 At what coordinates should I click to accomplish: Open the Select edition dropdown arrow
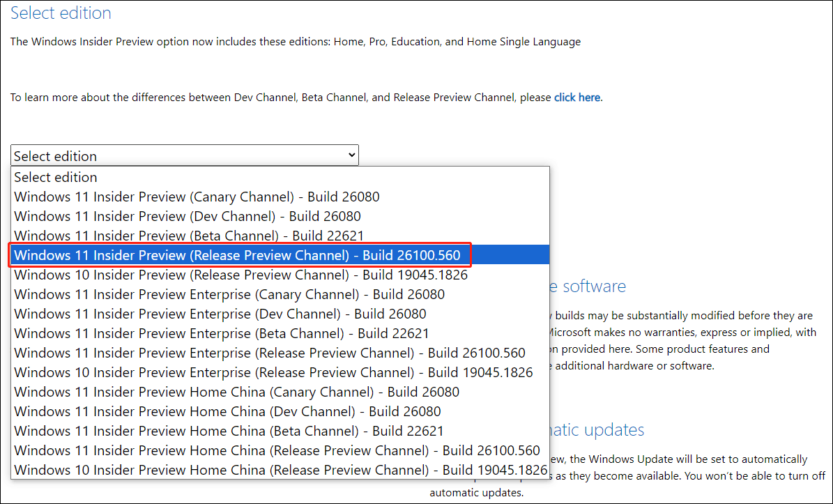[352, 155]
